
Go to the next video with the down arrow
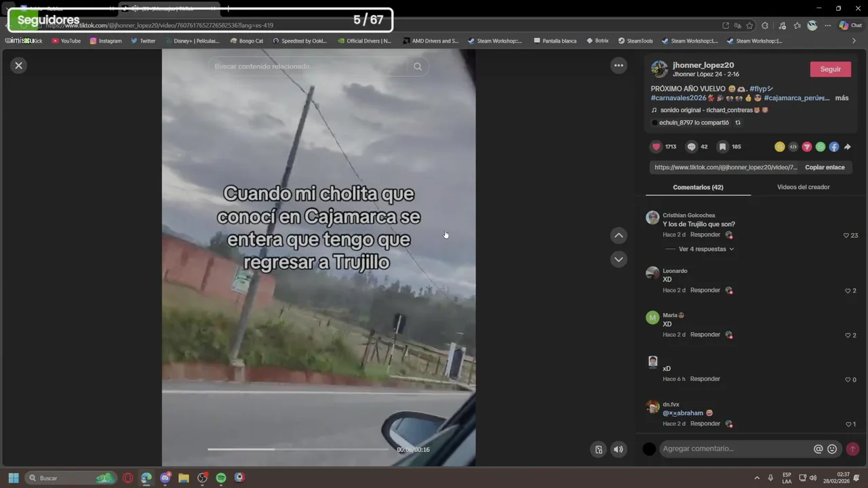pos(618,259)
